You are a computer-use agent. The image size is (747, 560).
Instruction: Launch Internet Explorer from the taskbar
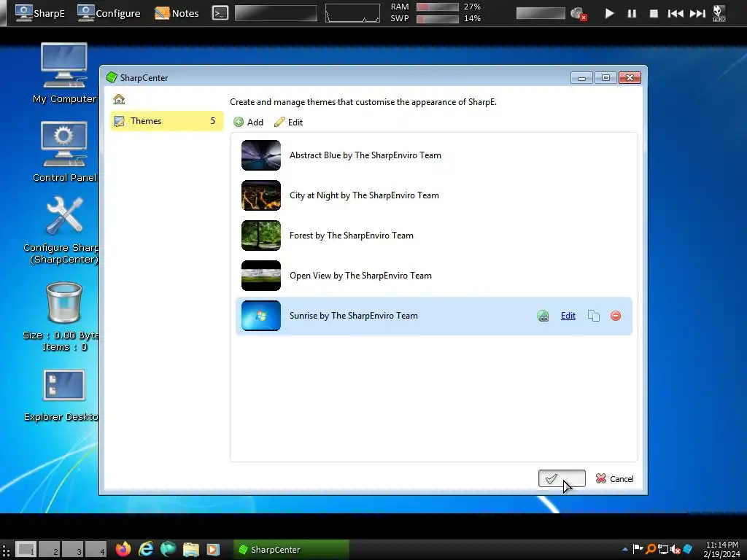[146, 549]
